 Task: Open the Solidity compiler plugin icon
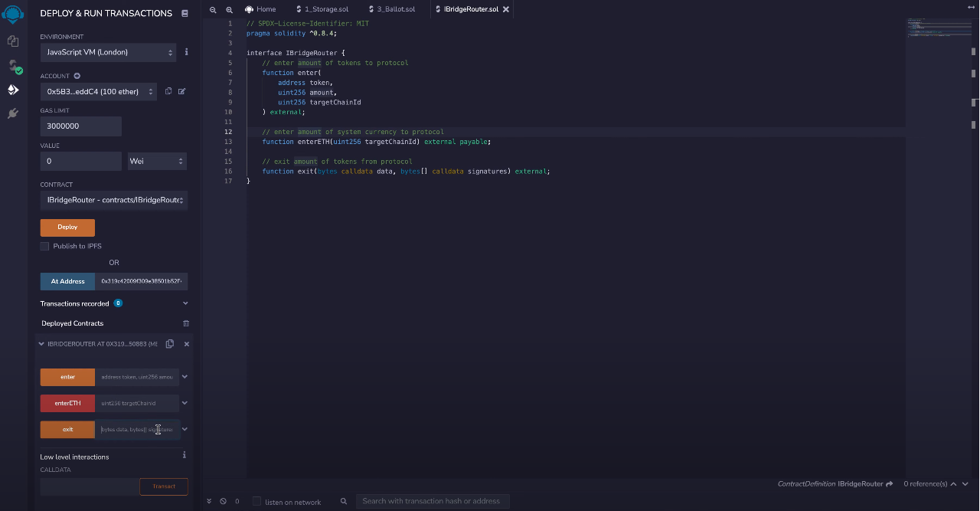(x=13, y=66)
